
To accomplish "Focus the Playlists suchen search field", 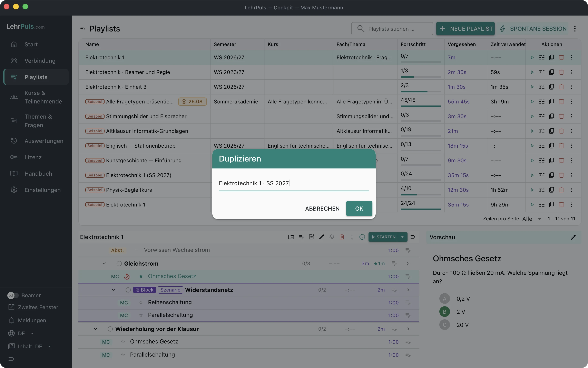I will pos(392,29).
